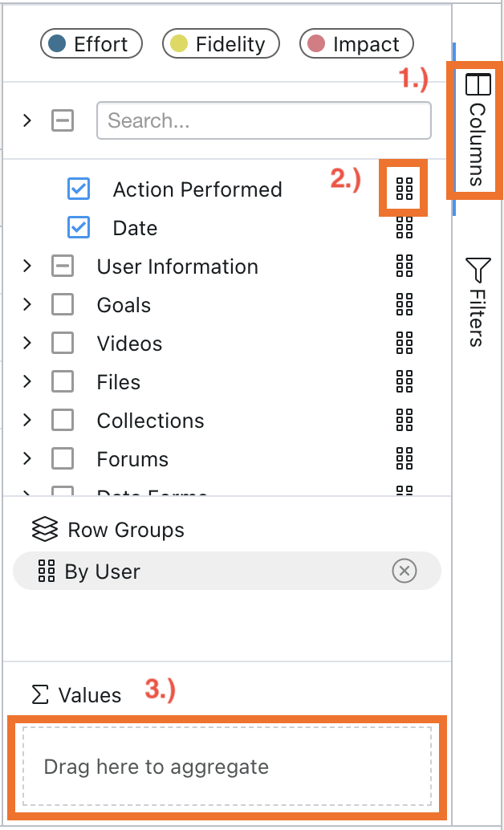Viewport: 504px width, 830px height.
Task: Remove By User row group
Action: pyautogui.click(x=404, y=572)
